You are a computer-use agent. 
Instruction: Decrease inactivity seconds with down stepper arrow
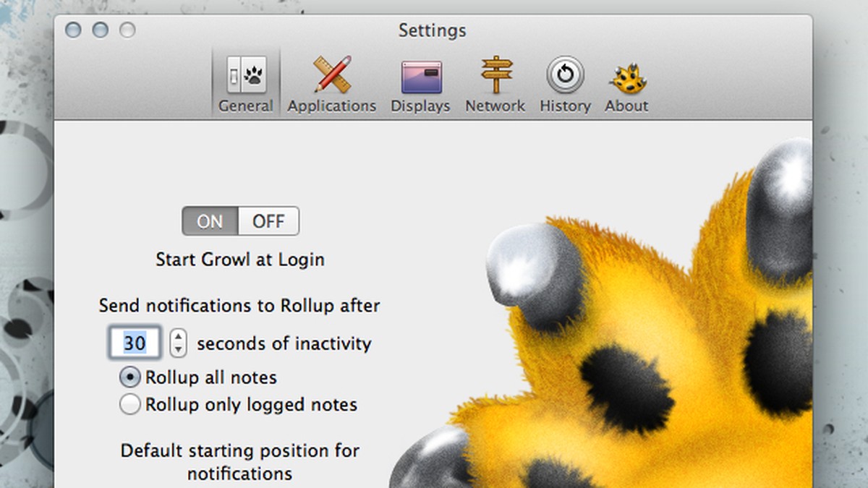coord(177,348)
